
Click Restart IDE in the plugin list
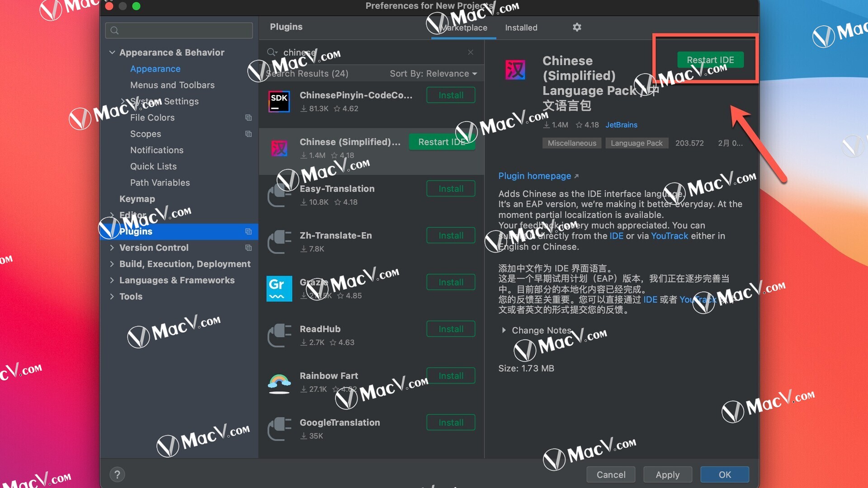(x=442, y=142)
